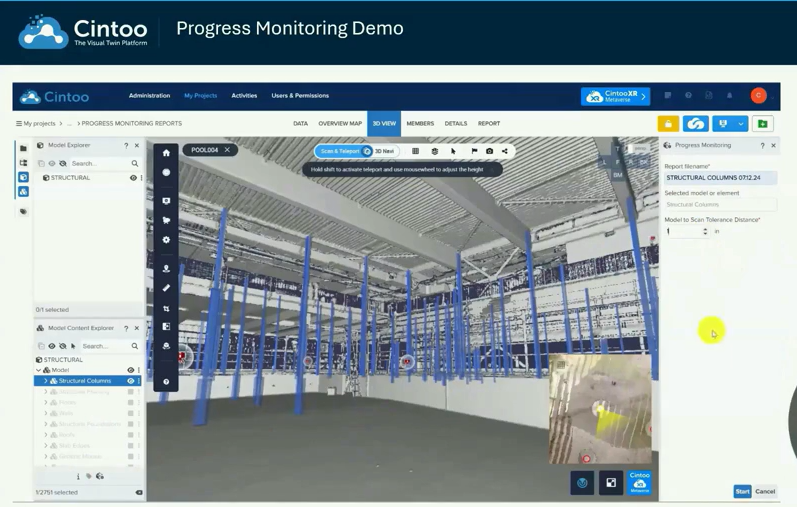Close the POOL004 scan chip
The height and width of the screenshot is (507, 797).
coord(227,150)
